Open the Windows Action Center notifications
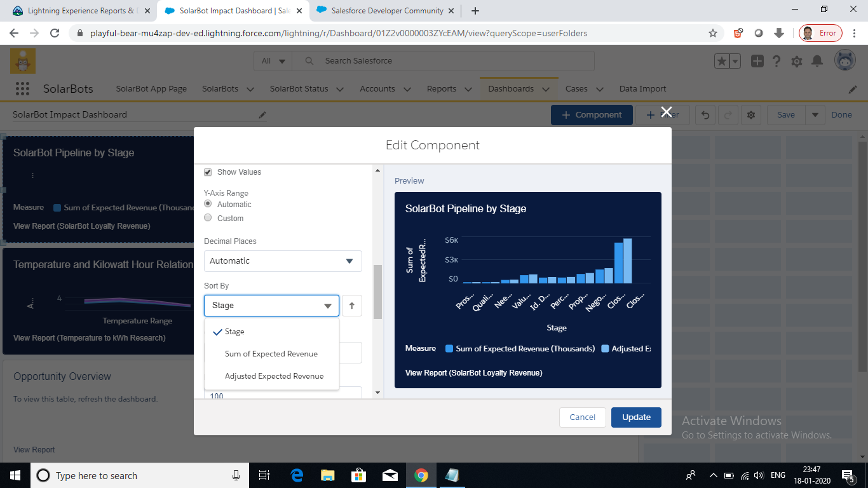Screen dimensions: 868x488 848,475
